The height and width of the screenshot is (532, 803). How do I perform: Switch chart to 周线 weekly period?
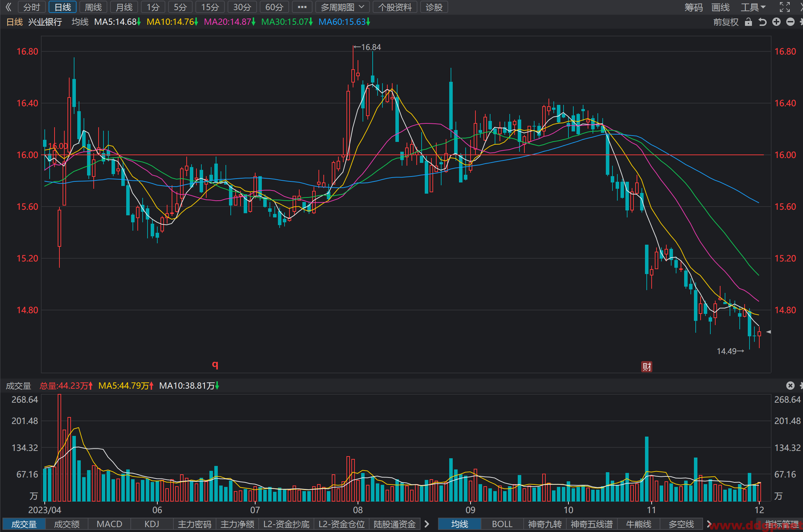pos(93,7)
